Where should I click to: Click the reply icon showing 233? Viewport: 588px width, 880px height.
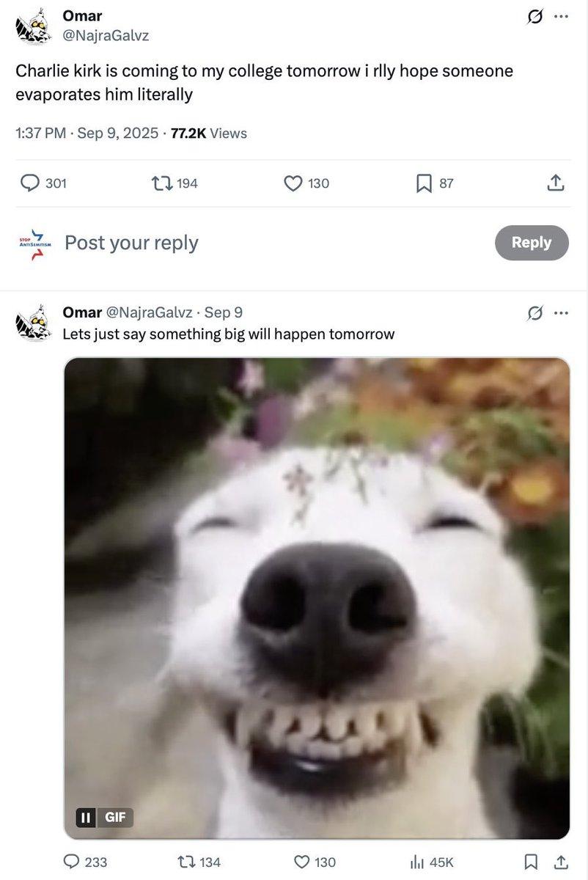73,862
